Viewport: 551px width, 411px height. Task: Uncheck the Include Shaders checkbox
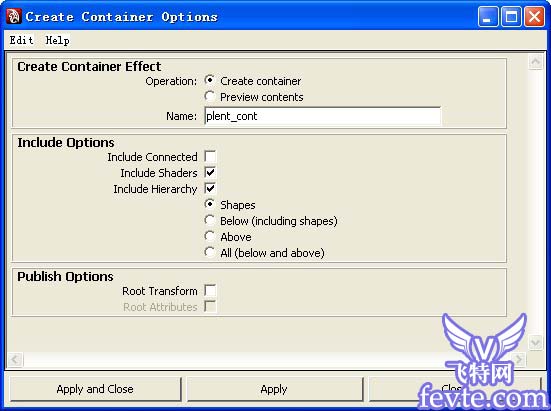[210, 172]
